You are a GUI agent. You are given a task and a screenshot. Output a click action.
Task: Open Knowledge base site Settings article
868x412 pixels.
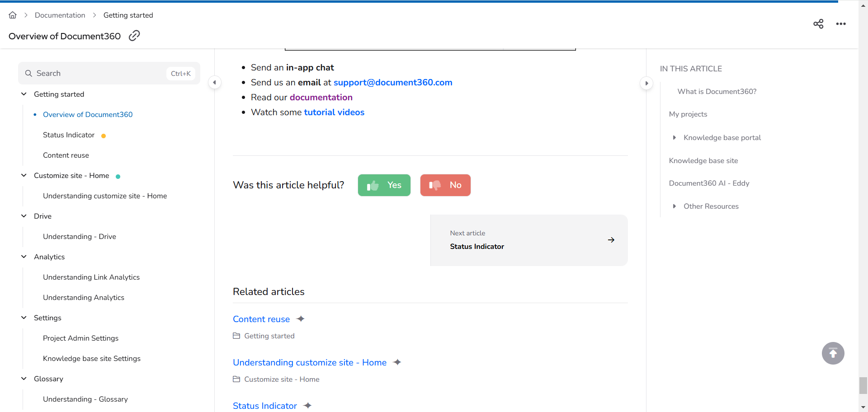tap(92, 358)
